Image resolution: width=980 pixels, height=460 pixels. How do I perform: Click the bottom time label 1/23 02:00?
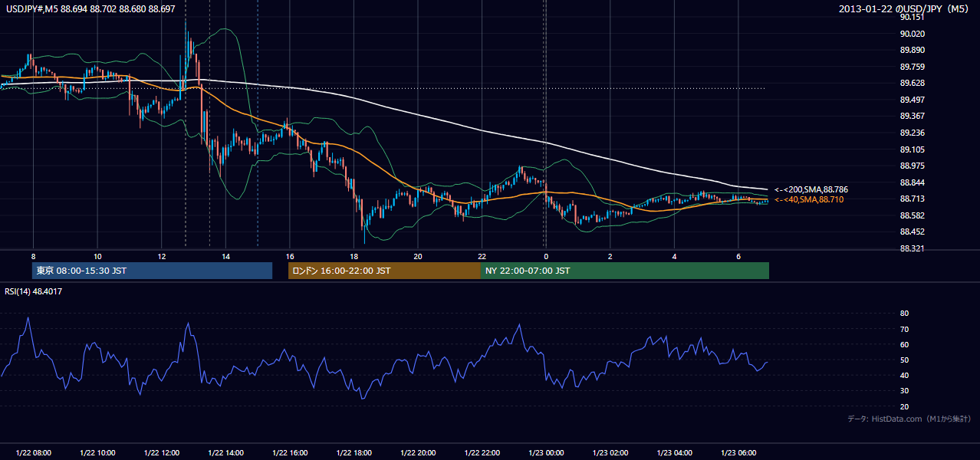pos(610,453)
